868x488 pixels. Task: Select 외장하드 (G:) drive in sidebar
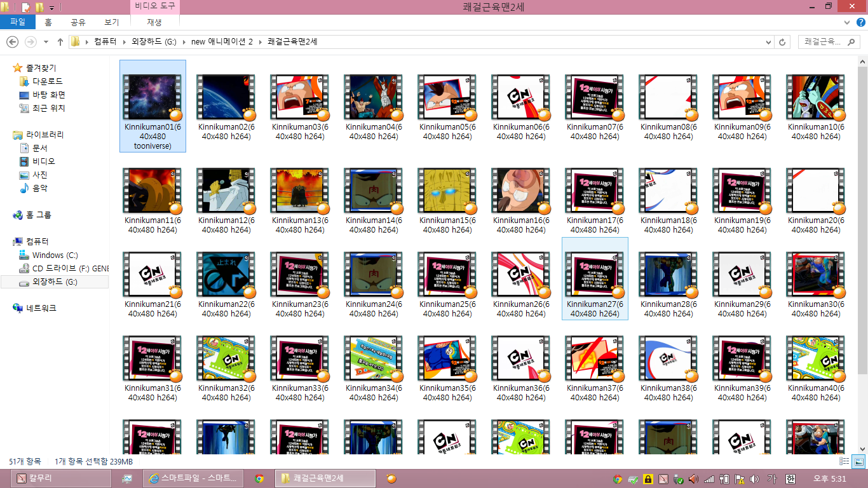55,281
